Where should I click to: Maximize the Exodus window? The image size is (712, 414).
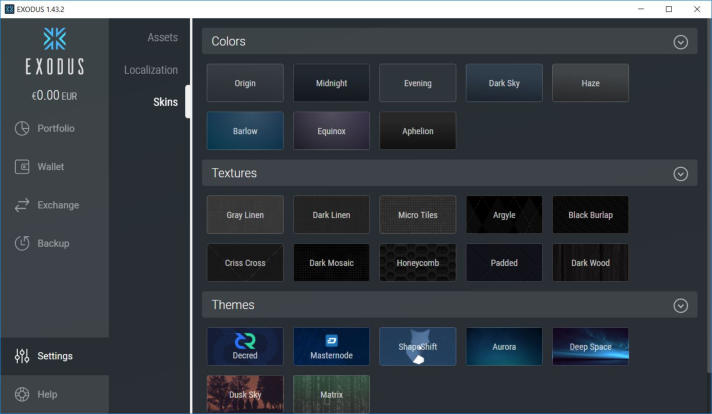coord(669,9)
